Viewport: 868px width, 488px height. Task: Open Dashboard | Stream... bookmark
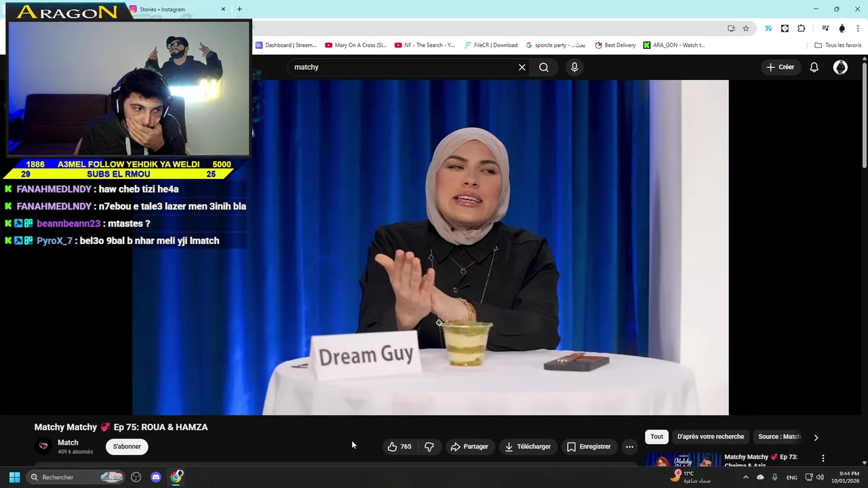click(285, 45)
